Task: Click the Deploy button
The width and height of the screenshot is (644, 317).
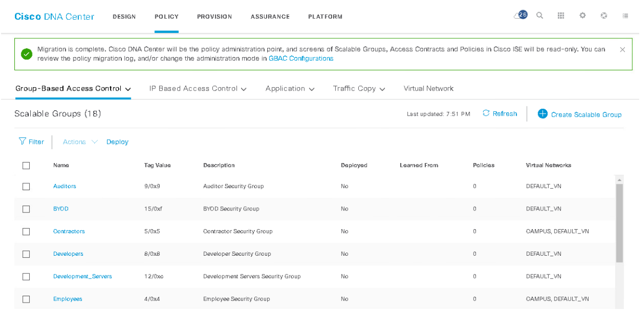Action: point(117,142)
